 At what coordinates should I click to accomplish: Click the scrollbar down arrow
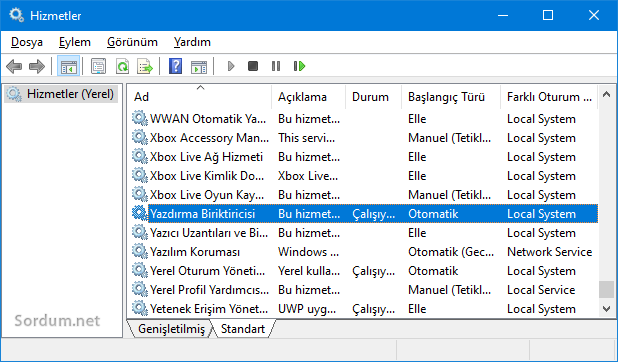click(x=607, y=308)
